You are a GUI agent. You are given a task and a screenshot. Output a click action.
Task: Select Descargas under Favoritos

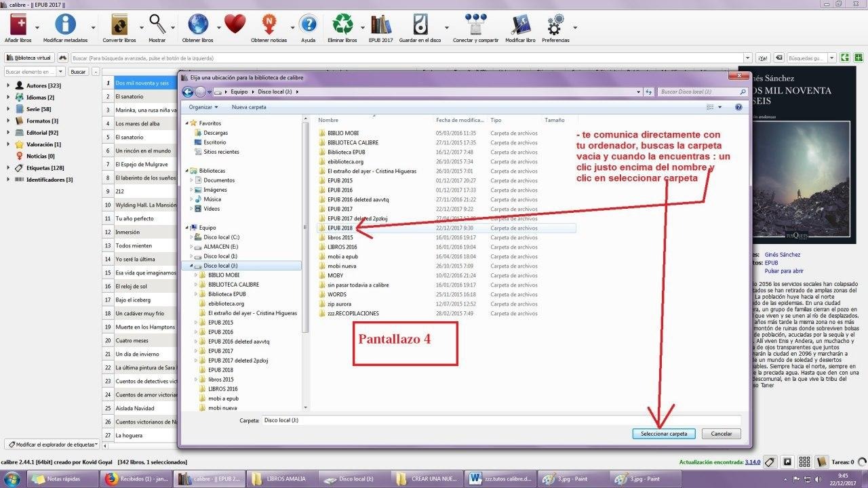click(x=216, y=133)
